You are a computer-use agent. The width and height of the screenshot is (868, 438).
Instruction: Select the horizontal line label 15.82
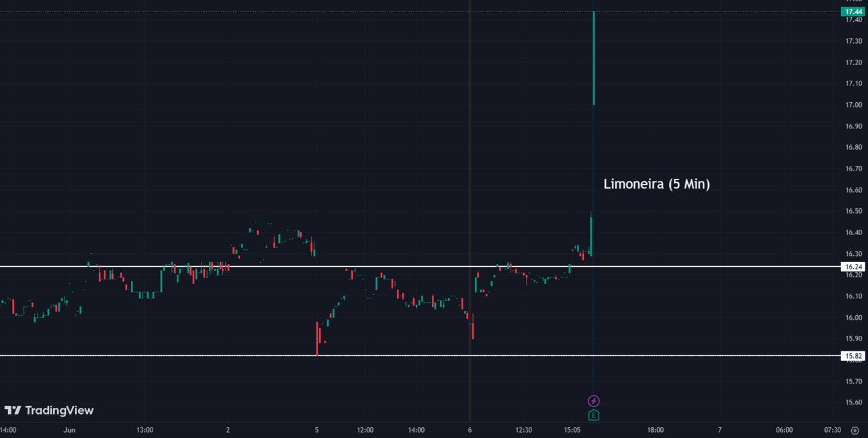tap(854, 356)
